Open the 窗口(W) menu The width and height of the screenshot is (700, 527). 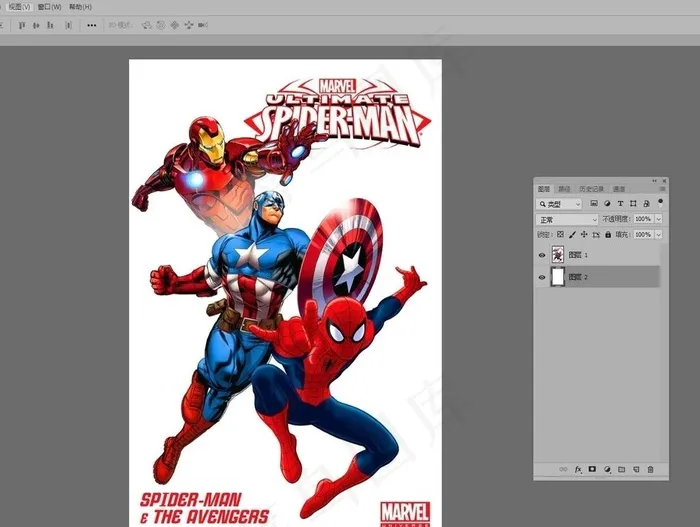pos(50,6)
